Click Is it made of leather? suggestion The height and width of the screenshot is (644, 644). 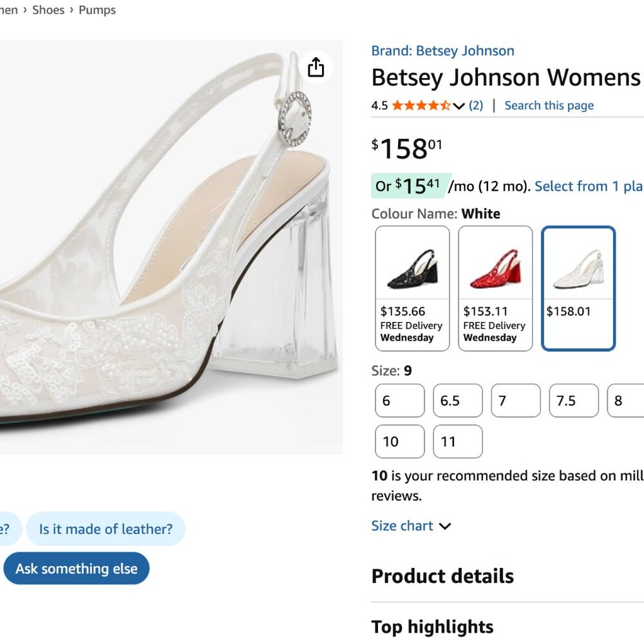tap(106, 529)
